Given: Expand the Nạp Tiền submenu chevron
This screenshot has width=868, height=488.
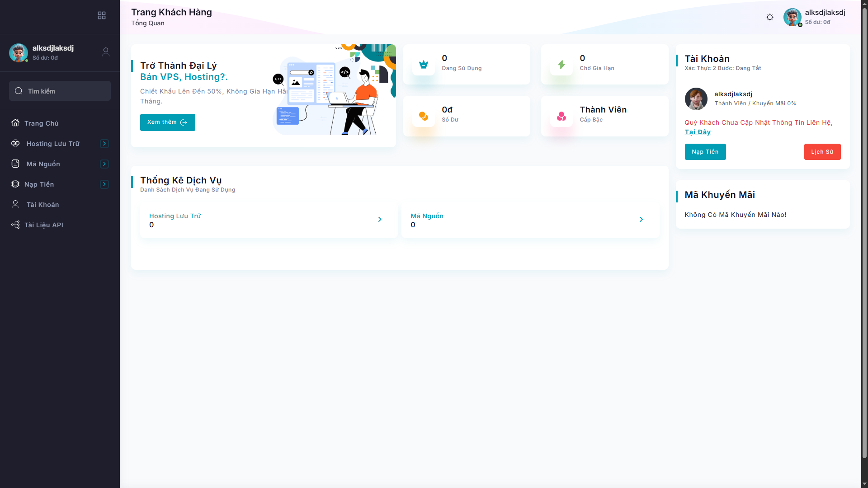Looking at the screenshot, I should coord(104,184).
